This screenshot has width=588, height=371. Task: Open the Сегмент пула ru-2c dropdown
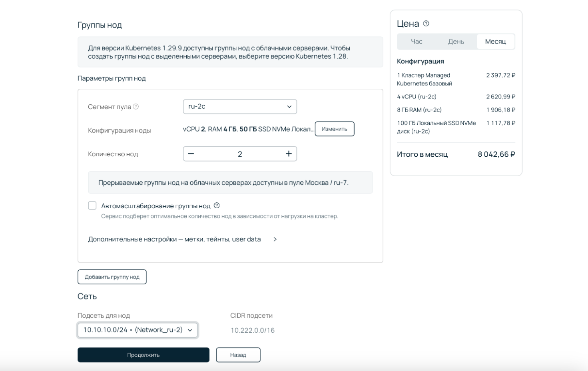pyautogui.click(x=240, y=107)
